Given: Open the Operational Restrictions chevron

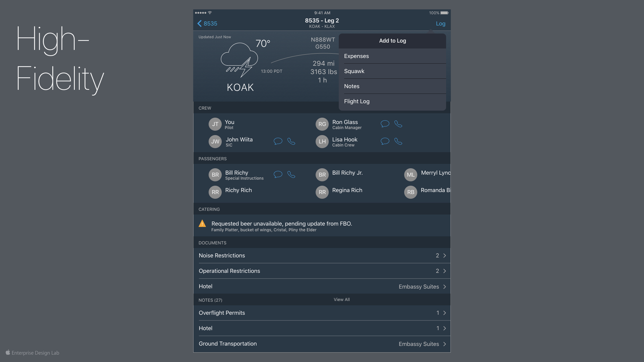Looking at the screenshot, I should [x=444, y=271].
